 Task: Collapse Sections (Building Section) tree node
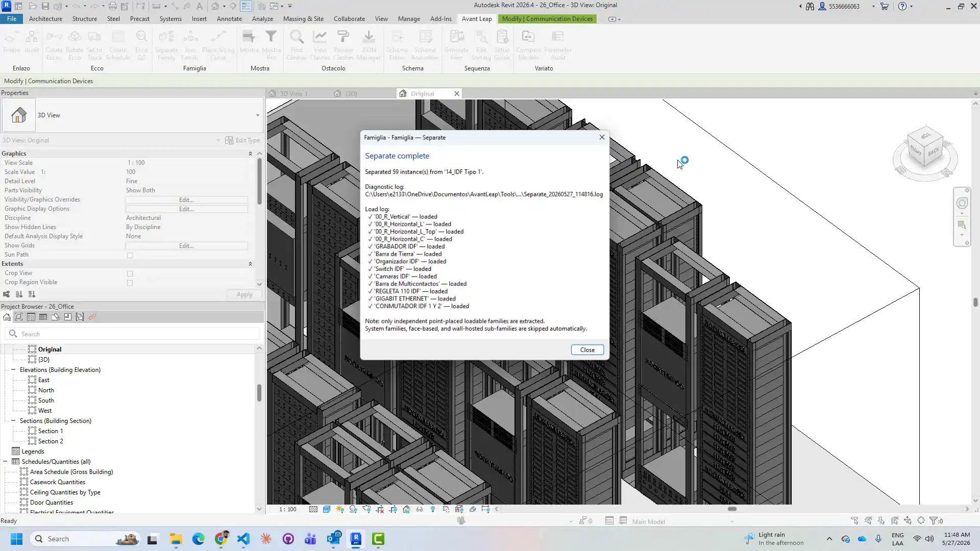(13, 421)
